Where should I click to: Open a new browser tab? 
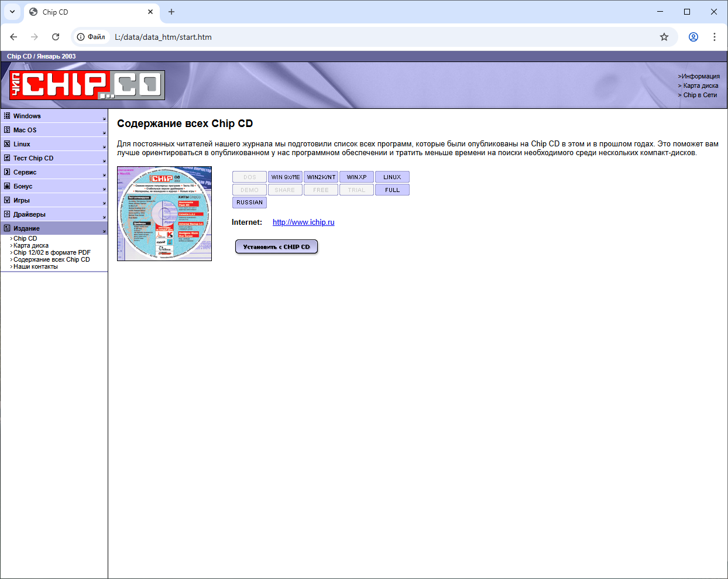(171, 12)
